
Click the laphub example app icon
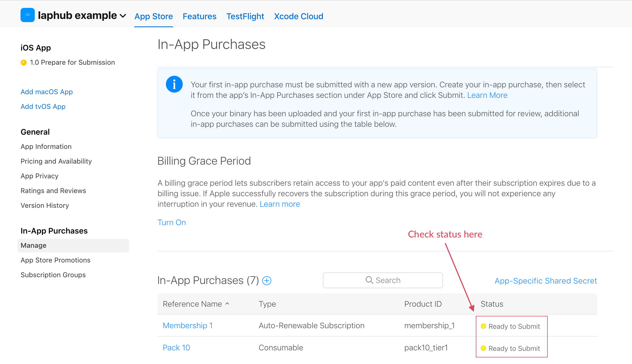pyautogui.click(x=27, y=15)
